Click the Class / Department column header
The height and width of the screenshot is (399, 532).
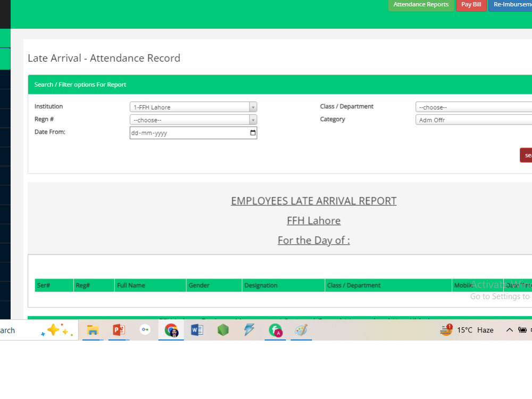pyautogui.click(x=388, y=285)
